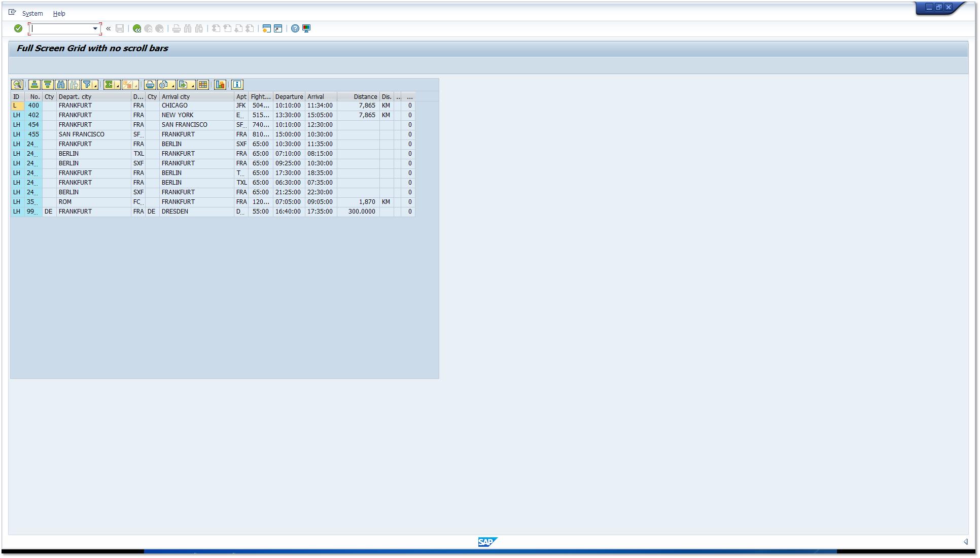Print the flight list using the grid's print icon

[x=150, y=85]
